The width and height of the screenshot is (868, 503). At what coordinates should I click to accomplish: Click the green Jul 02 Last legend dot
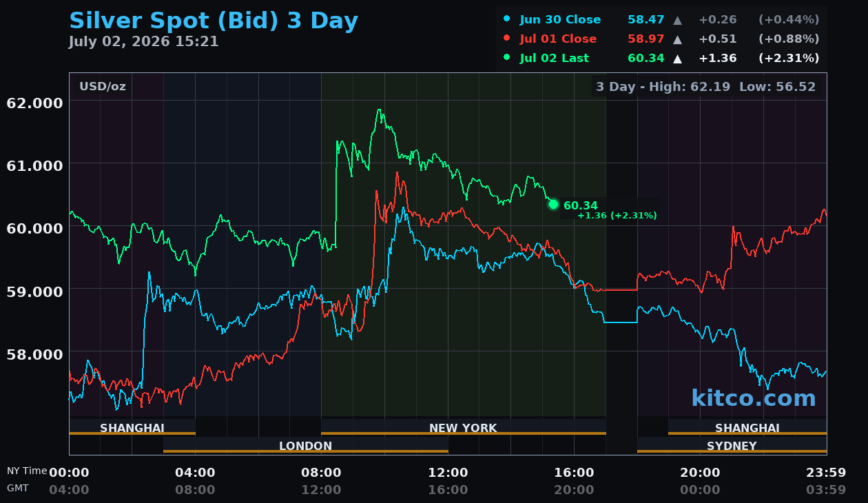pos(507,57)
